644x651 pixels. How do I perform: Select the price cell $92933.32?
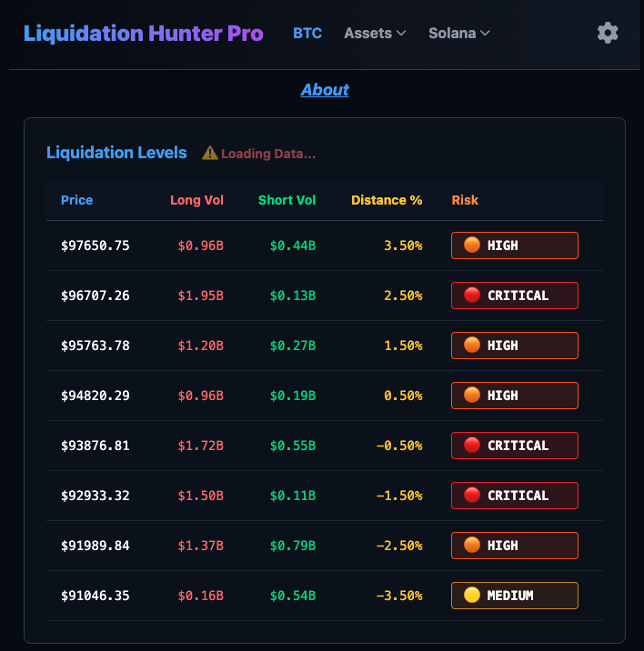96,496
